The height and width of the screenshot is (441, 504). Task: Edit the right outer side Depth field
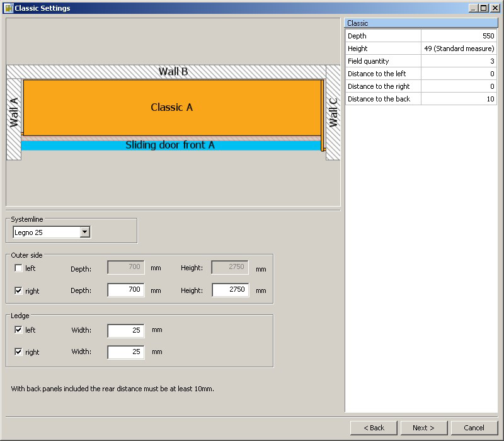(x=126, y=290)
